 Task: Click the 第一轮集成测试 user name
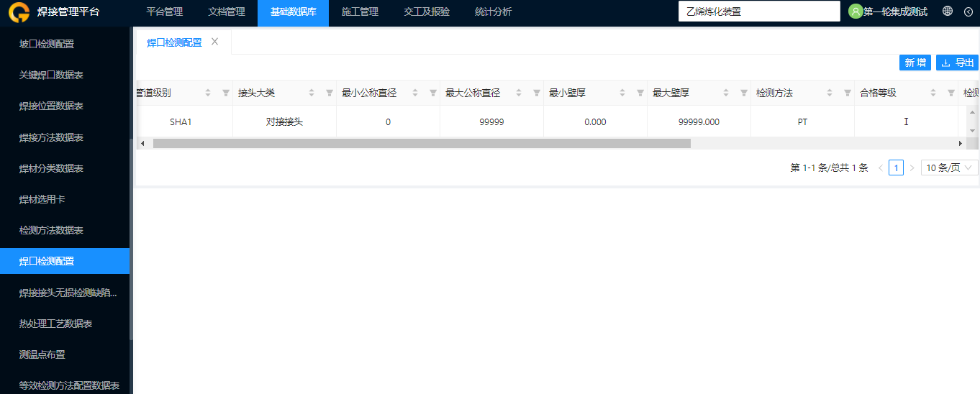895,12
